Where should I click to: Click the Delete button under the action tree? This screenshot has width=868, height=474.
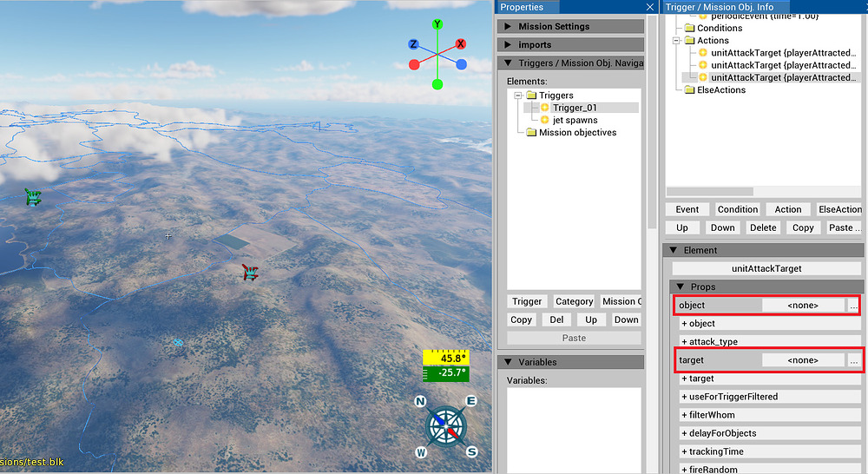pos(763,227)
